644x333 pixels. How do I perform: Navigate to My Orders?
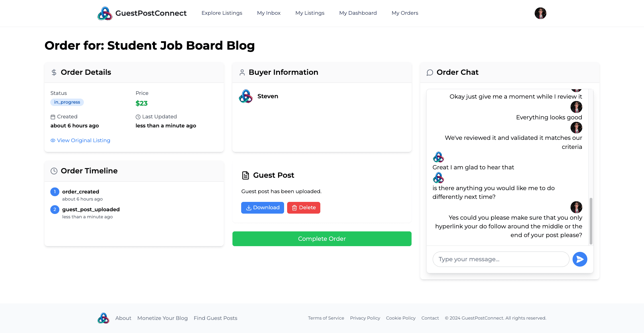coord(405,13)
